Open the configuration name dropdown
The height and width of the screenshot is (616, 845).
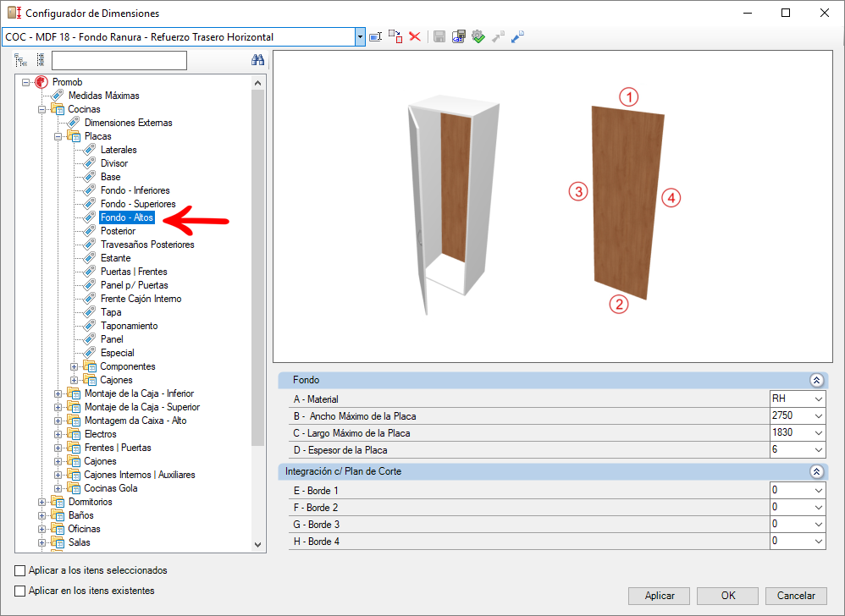click(x=360, y=37)
